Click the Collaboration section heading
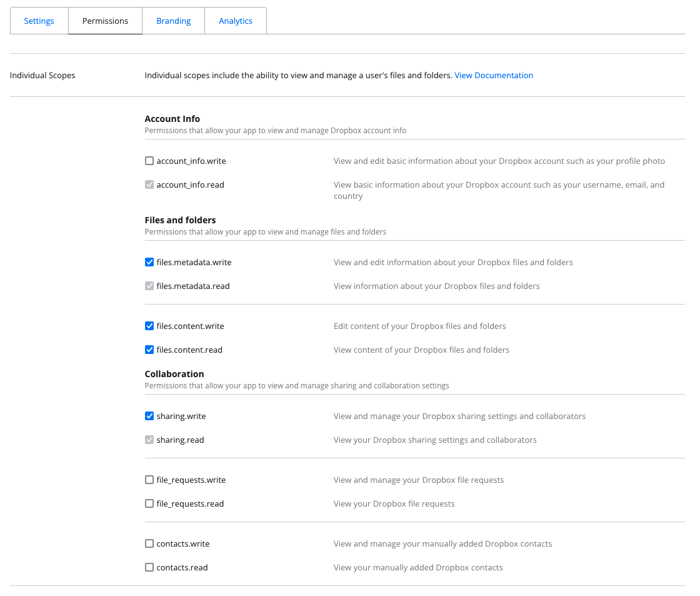 coord(174,374)
